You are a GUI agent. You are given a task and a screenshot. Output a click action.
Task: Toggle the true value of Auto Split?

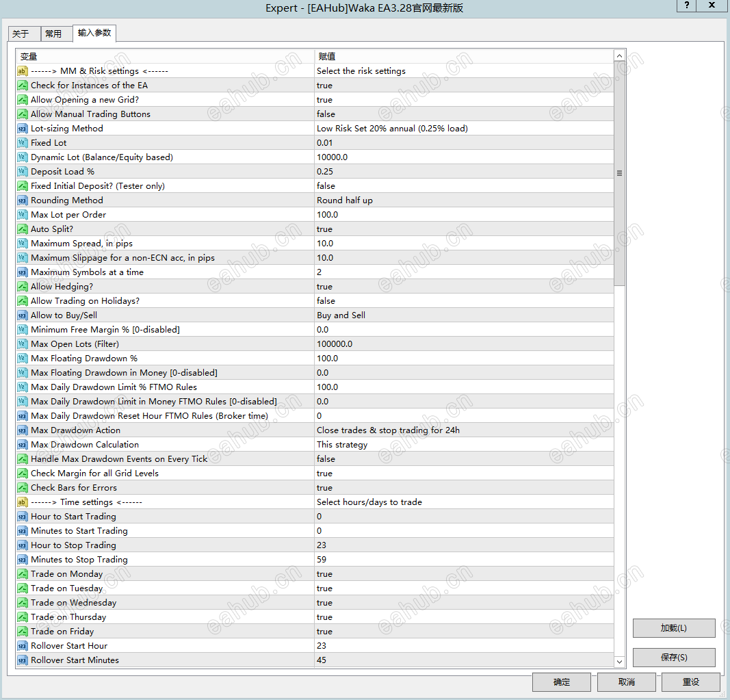tap(464, 229)
